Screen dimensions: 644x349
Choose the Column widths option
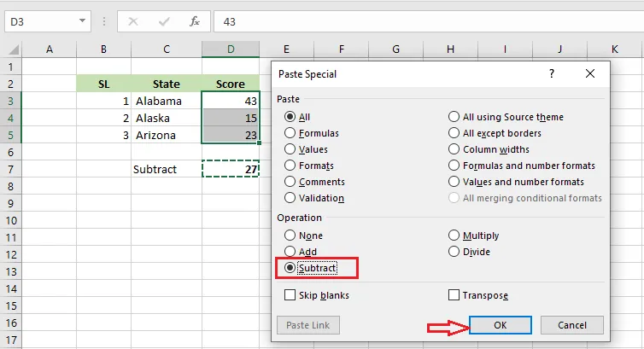(489, 149)
